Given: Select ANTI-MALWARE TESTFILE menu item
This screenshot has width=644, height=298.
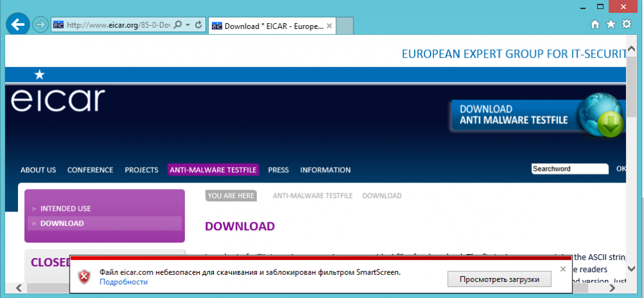Looking at the screenshot, I should [x=214, y=170].
